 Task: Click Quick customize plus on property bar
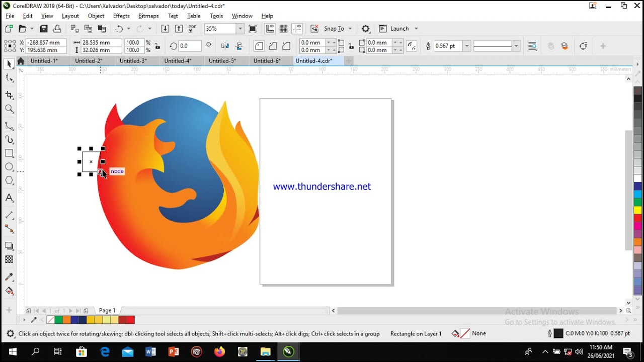[603, 46]
